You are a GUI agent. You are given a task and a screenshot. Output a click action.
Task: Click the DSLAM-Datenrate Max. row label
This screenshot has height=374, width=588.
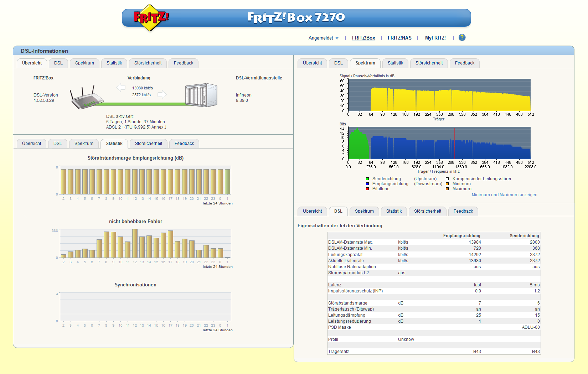click(x=350, y=242)
